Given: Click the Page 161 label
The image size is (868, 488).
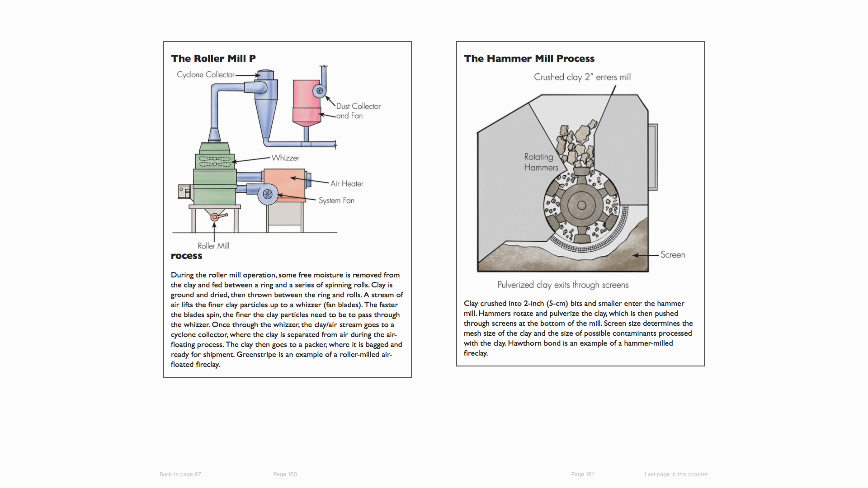Looking at the screenshot, I should [582, 474].
